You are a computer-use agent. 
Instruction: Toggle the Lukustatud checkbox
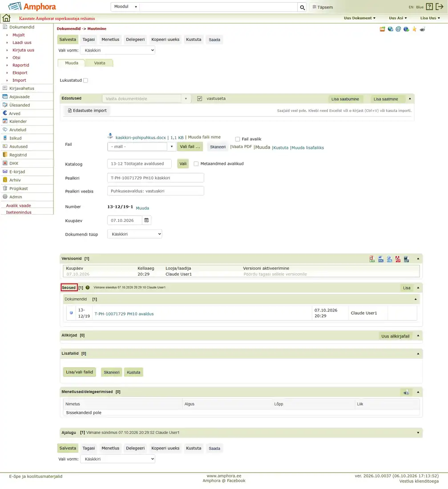(x=85, y=80)
